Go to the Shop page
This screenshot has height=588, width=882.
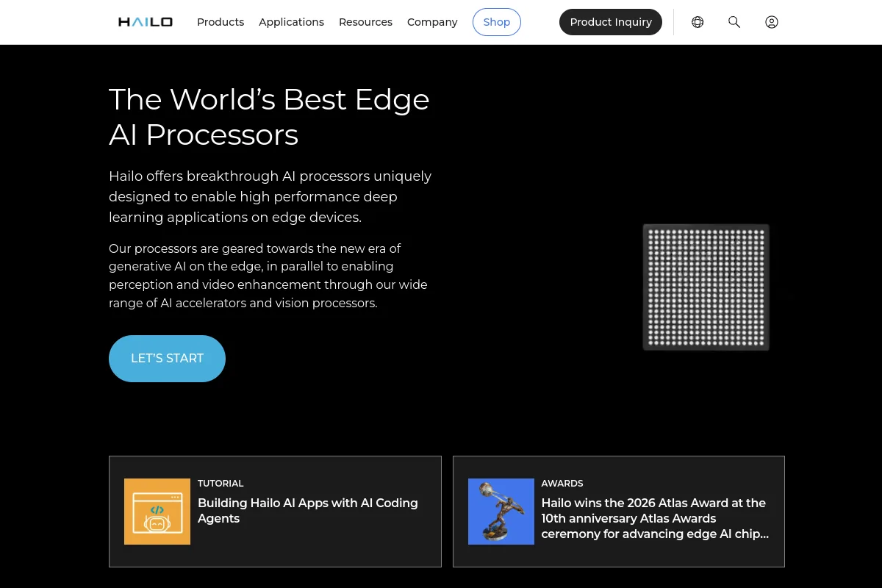(x=497, y=22)
